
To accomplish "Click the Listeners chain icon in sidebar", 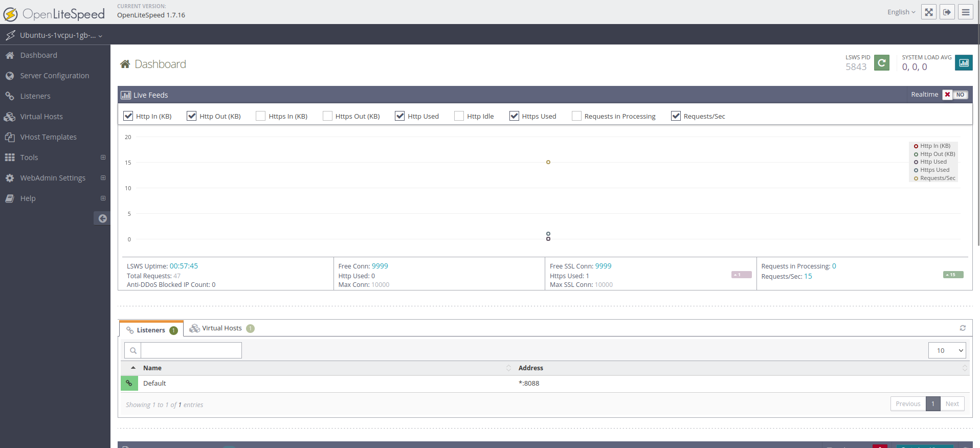I will point(10,96).
